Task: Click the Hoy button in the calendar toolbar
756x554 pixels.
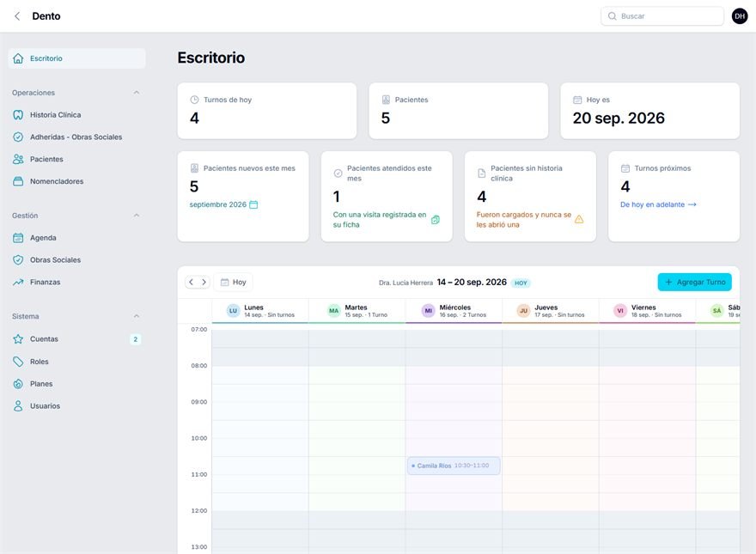Action: point(234,282)
